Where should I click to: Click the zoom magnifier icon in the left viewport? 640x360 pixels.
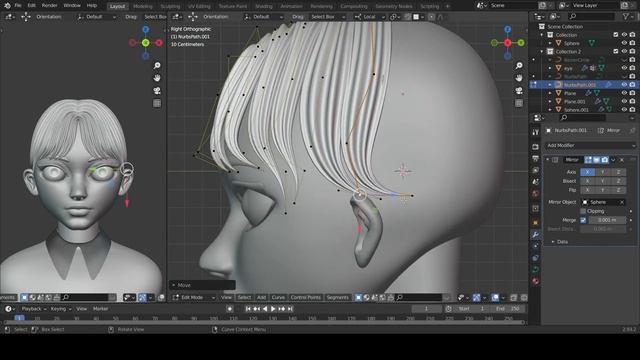click(x=157, y=65)
